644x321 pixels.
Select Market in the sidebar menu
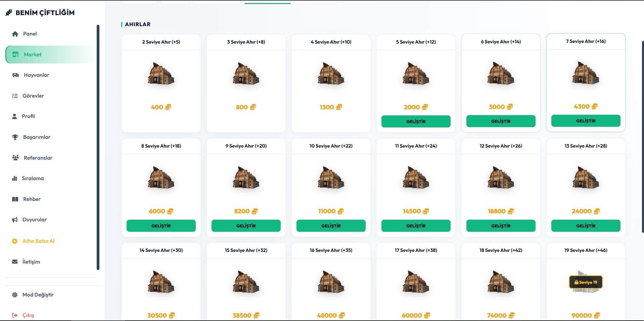33,55
